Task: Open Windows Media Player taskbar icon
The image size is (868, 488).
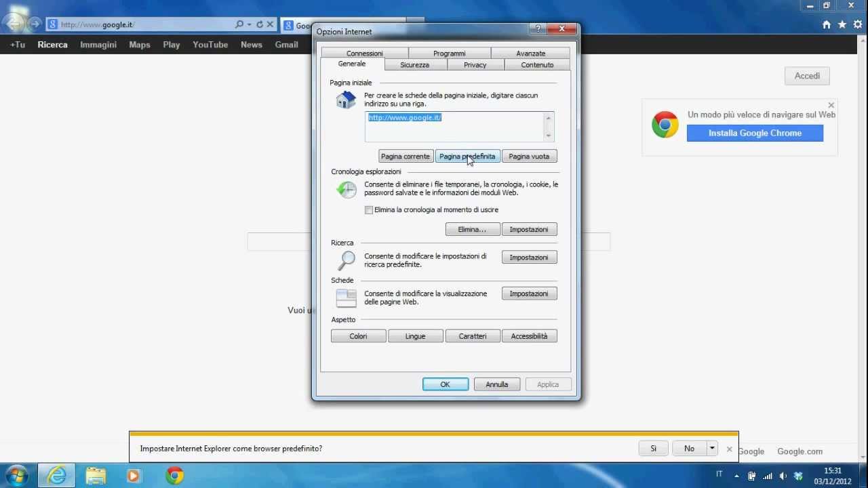Action: (x=134, y=475)
